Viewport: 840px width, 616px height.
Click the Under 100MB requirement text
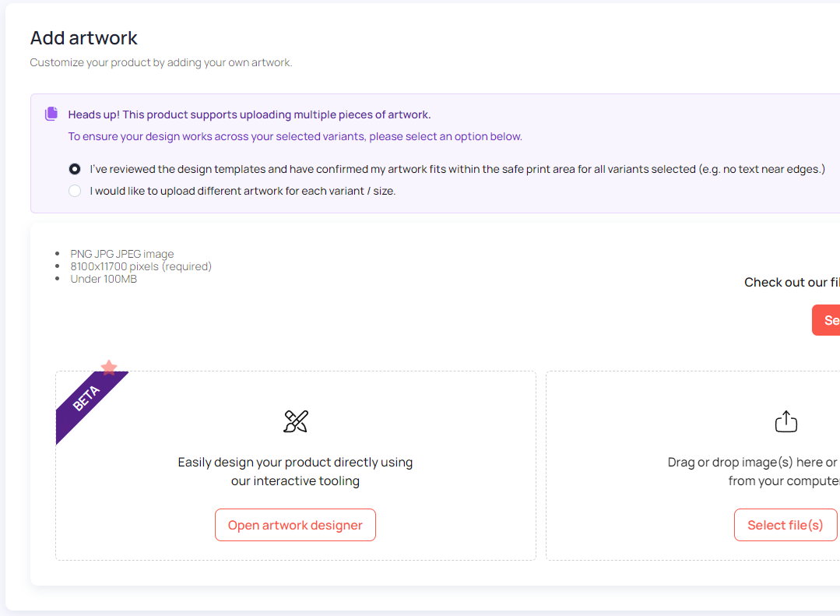point(104,279)
